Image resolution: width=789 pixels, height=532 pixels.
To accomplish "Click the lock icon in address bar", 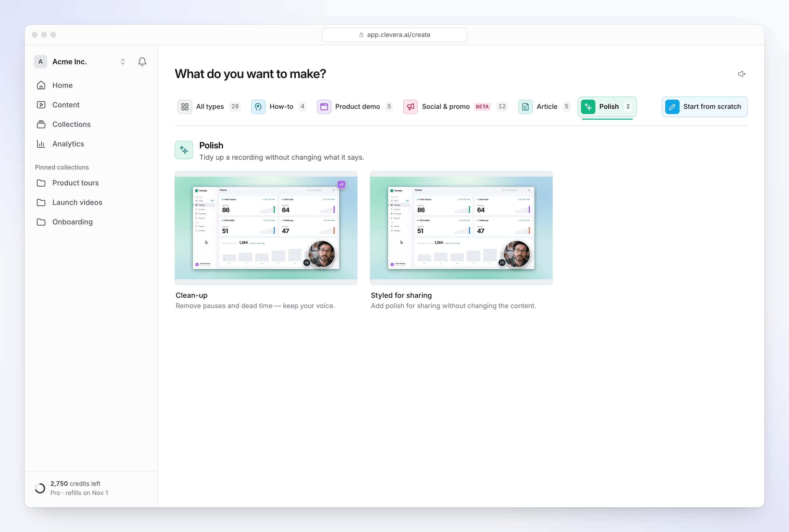I will (x=361, y=35).
